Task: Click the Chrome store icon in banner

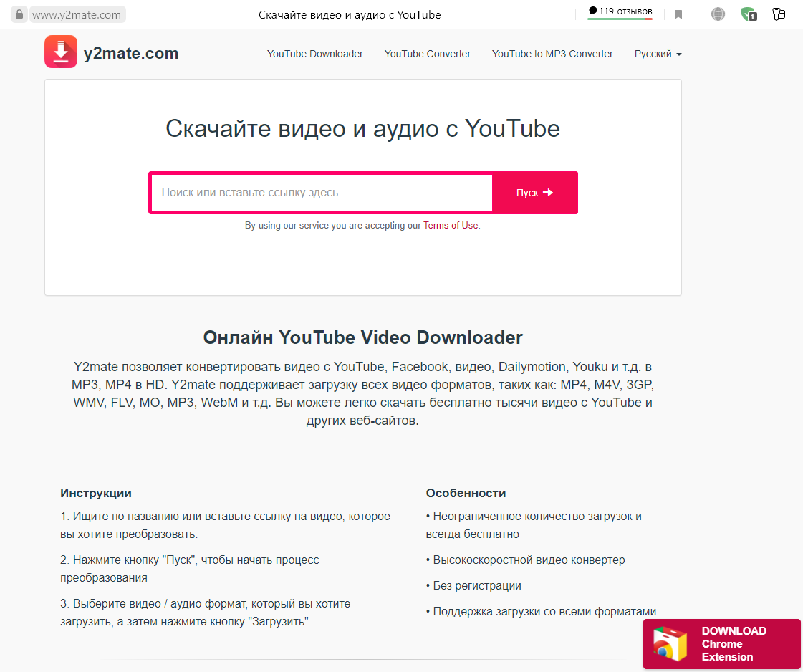Action: [669, 643]
